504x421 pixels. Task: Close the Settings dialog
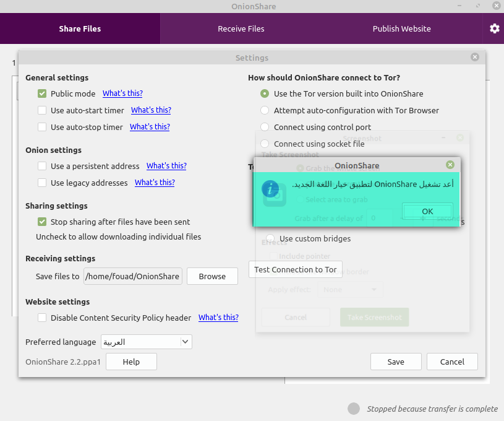pyautogui.click(x=475, y=57)
